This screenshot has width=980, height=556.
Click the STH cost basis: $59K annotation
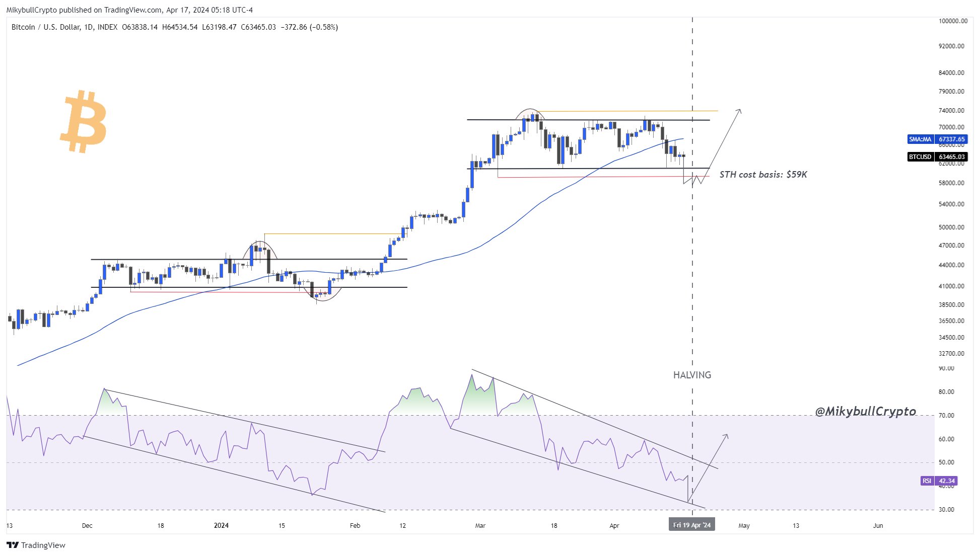tap(763, 175)
